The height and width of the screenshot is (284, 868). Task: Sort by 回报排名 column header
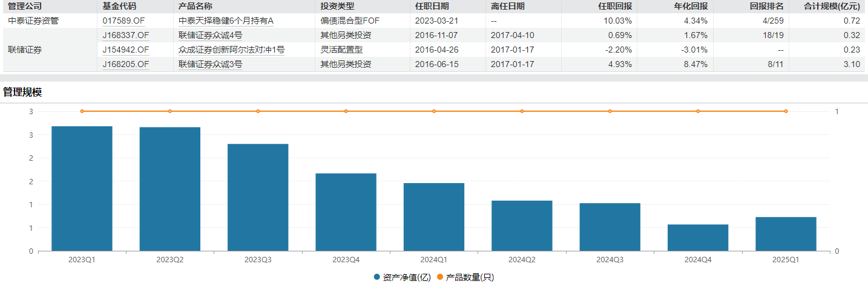click(x=766, y=6)
